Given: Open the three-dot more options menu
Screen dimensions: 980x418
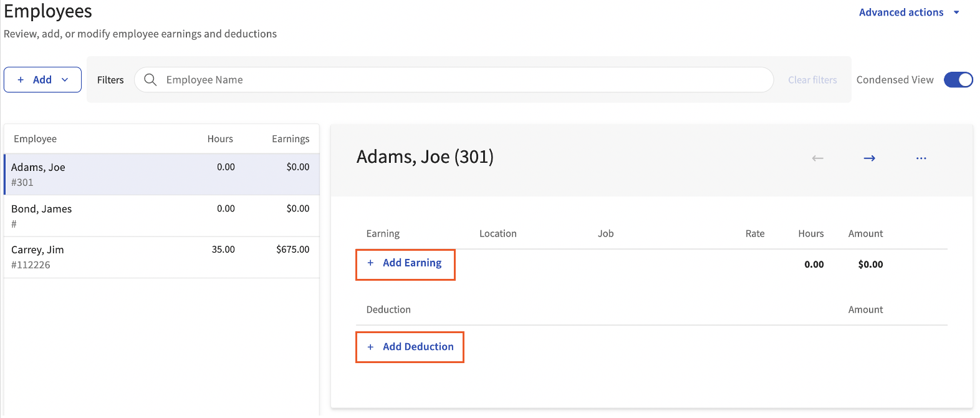Looking at the screenshot, I should tap(921, 158).
